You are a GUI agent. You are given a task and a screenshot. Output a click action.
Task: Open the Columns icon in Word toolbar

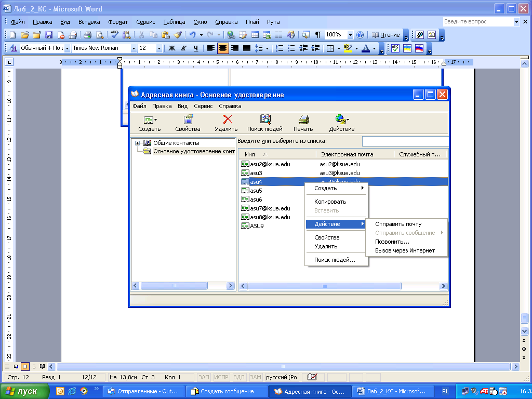[x=278, y=35]
